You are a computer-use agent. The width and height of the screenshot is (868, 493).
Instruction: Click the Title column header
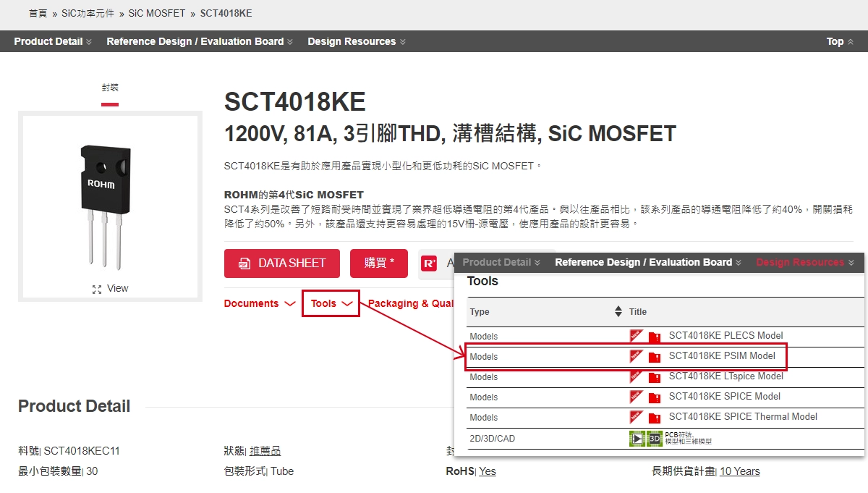(638, 312)
